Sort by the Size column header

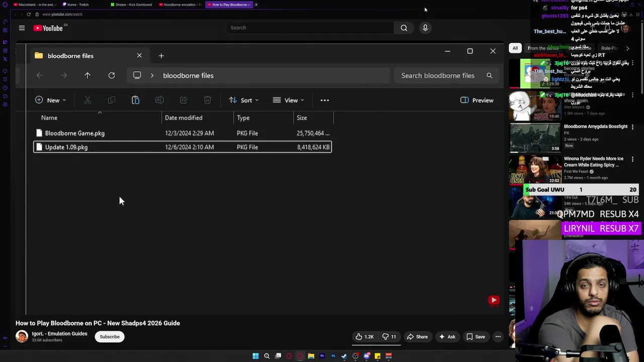pyautogui.click(x=302, y=118)
